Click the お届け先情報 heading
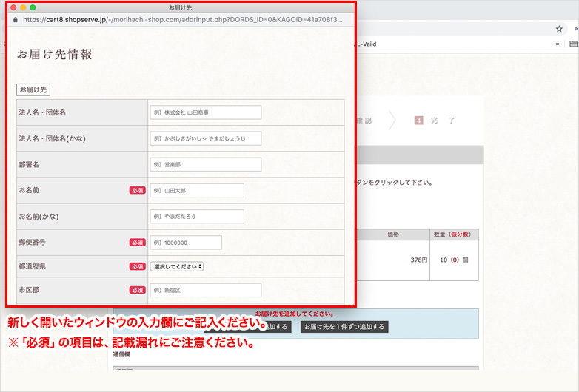This screenshot has height=392, width=579. tap(55, 55)
